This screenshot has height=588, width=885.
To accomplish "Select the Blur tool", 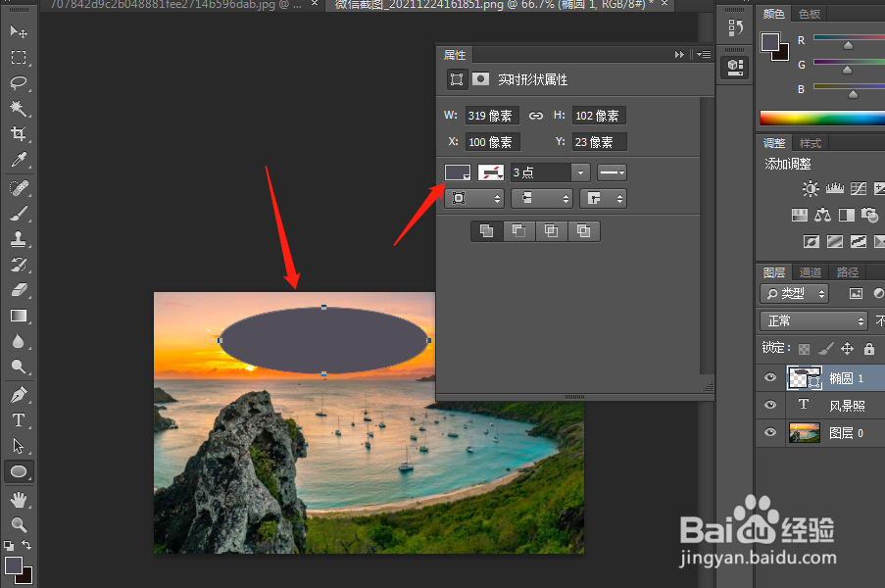I will click(19, 341).
